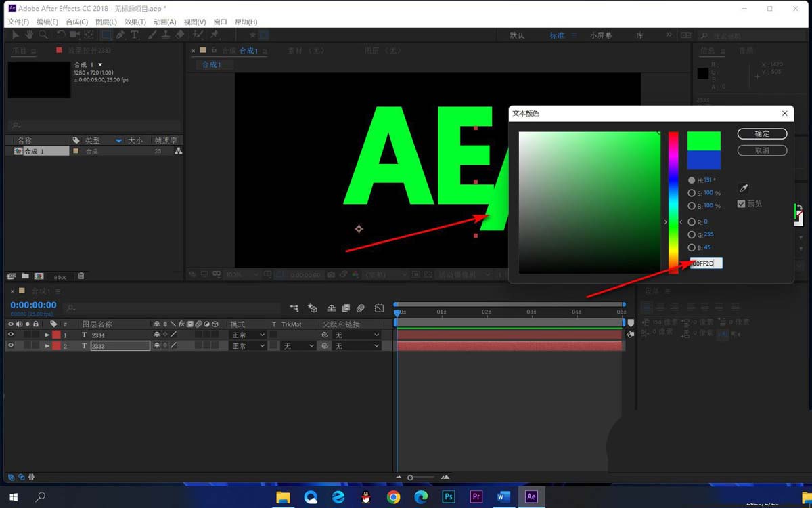The width and height of the screenshot is (812, 508).
Task: Open the 效果(T) menu
Action: point(136,22)
